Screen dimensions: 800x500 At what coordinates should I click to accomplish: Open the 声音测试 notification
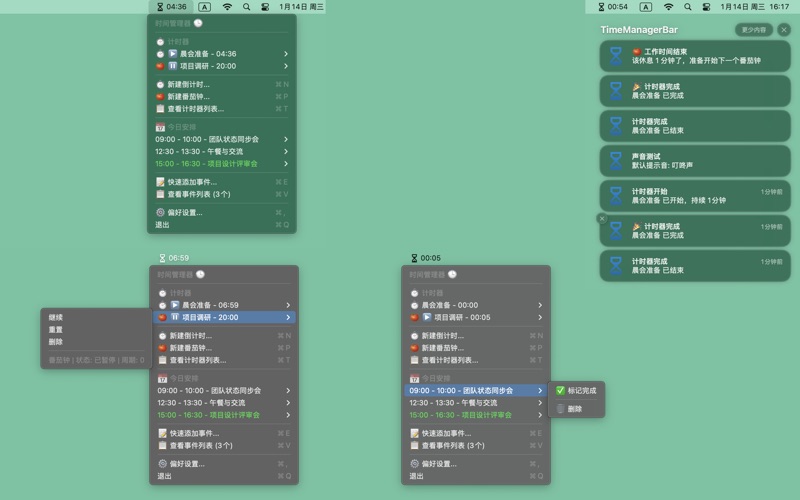click(x=695, y=161)
